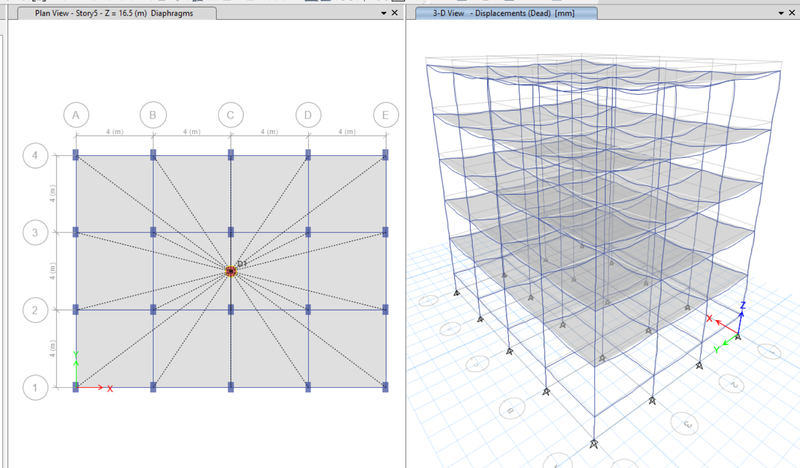This screenshot has height=468, width=800.
Task: Open the 3-D View window dropdown arrow
Action: (x=781, y=13)
